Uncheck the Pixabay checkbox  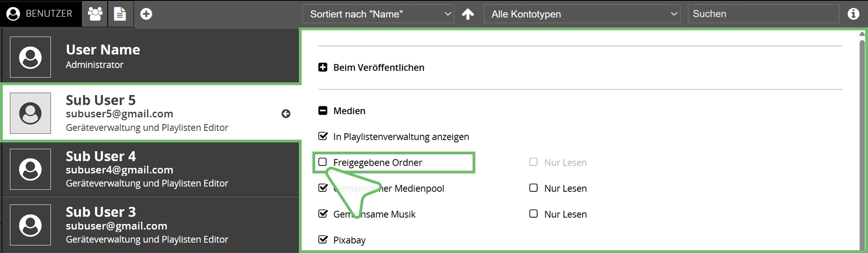[x=323, y=240]
